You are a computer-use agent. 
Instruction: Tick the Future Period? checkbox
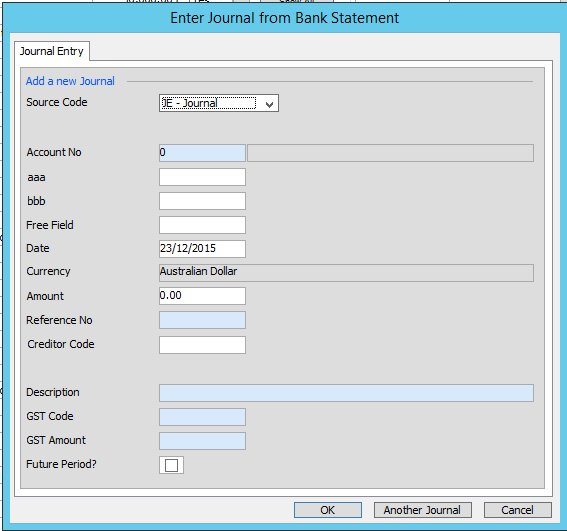point(171,465)
